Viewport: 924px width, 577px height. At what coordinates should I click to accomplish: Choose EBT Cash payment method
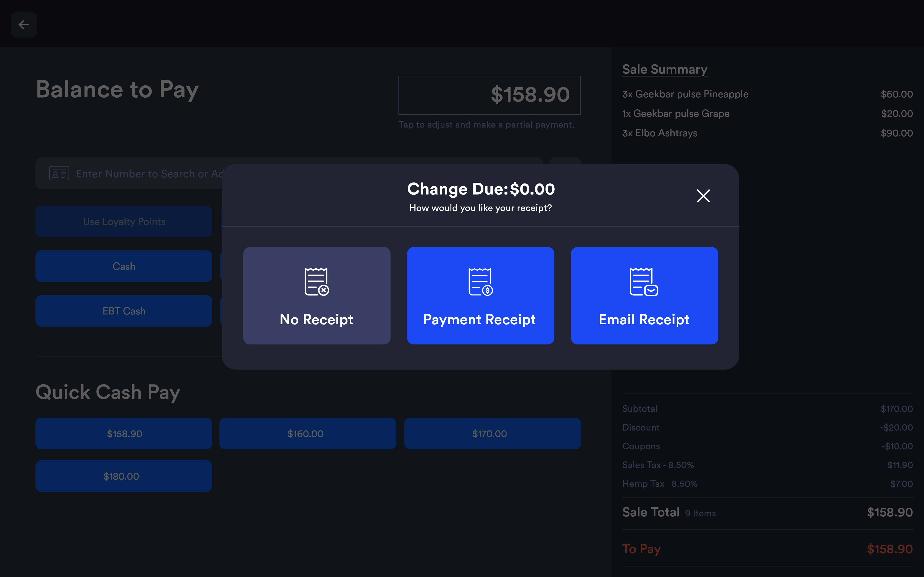(x=124, y=311)
